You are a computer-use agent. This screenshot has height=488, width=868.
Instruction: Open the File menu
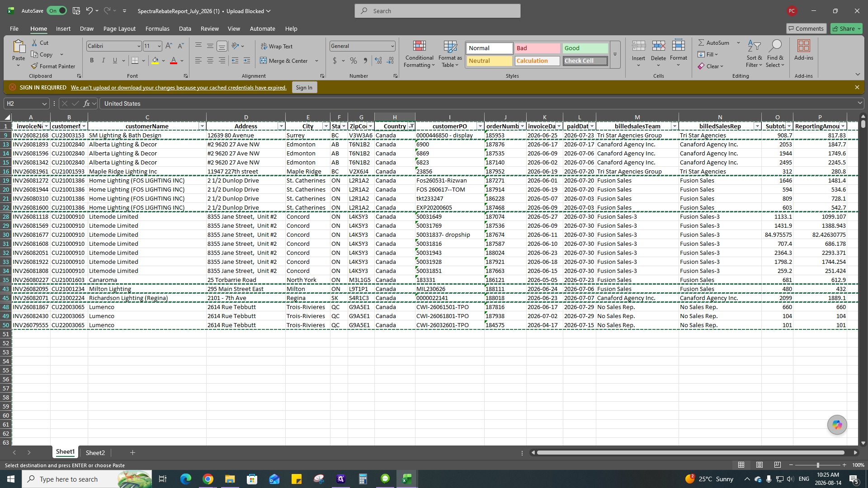coord(14,28)
